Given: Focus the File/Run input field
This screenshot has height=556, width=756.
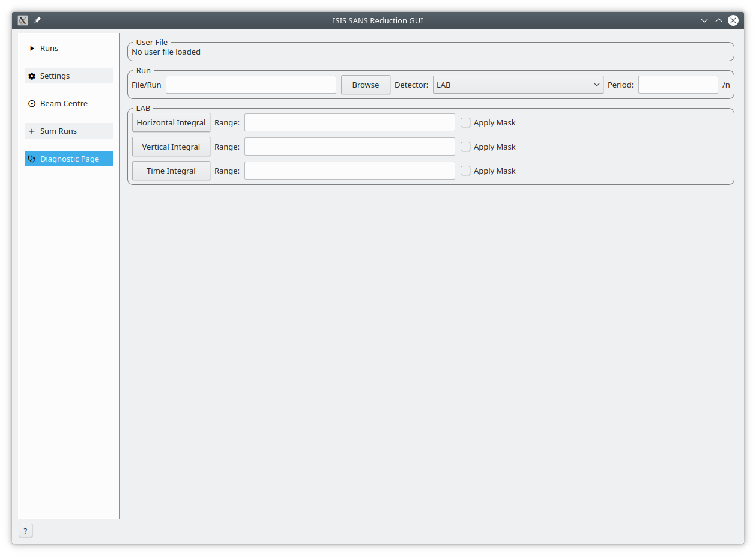Looking at the screenshot, I should pyautogui.click(x=251, y=85).
